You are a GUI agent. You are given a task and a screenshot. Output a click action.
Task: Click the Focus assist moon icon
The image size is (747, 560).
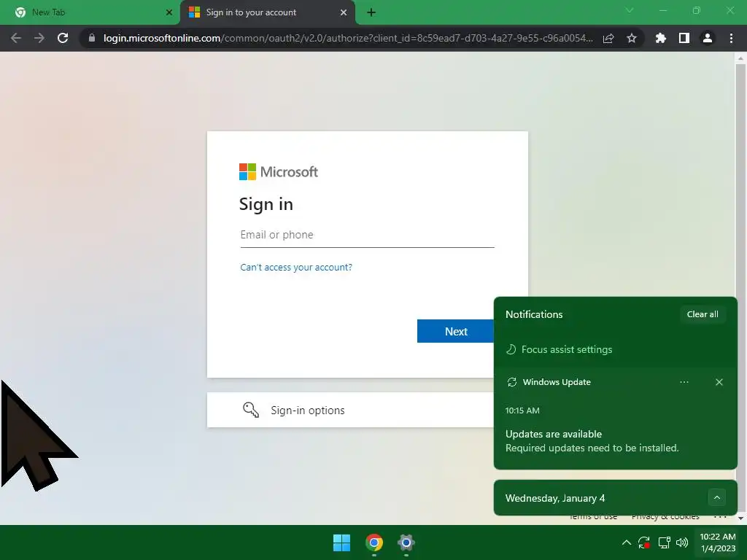[x=511, y=349]
